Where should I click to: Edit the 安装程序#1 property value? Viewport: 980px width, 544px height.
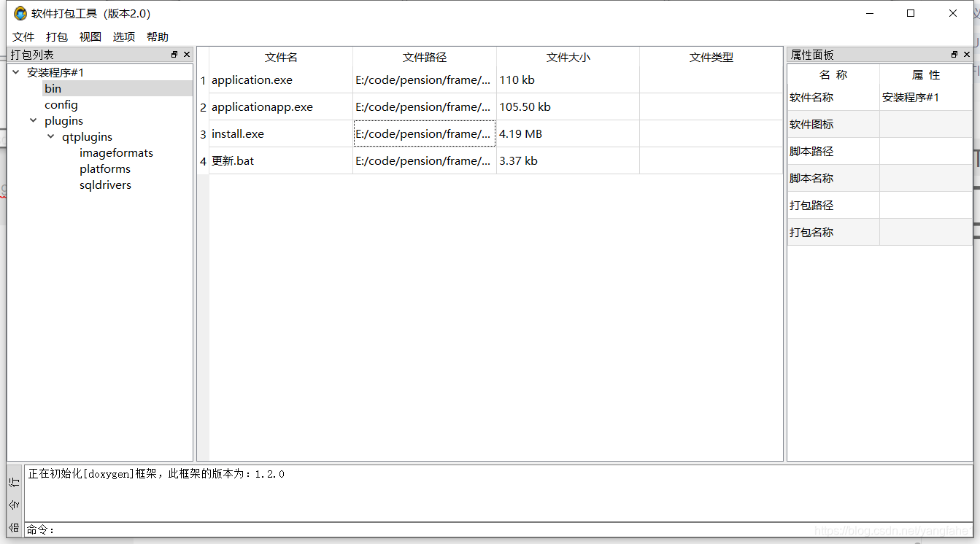coord(926,98)
